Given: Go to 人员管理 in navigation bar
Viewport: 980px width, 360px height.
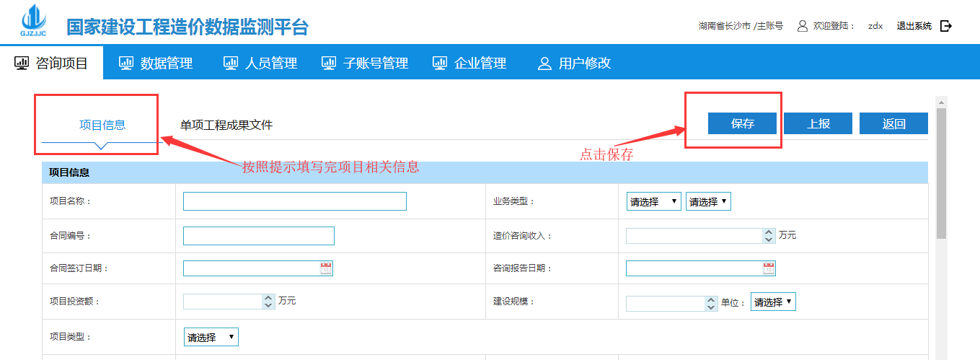Looking at the screenshot, I should 260,63.
